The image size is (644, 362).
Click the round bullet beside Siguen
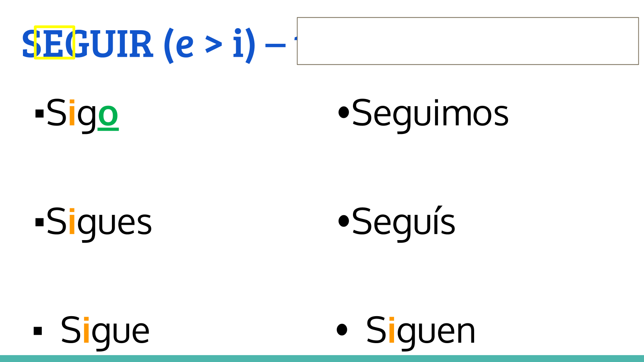click(342, 330)
